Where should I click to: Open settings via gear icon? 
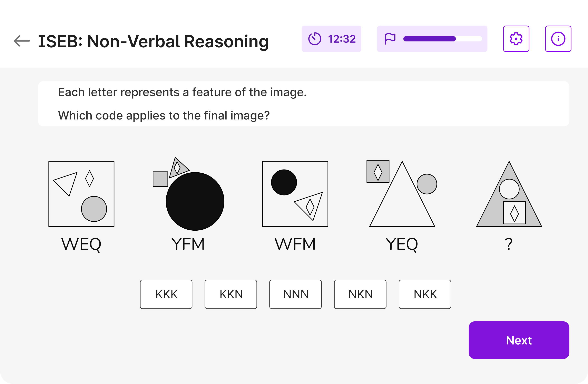click(x=516, y=39)
